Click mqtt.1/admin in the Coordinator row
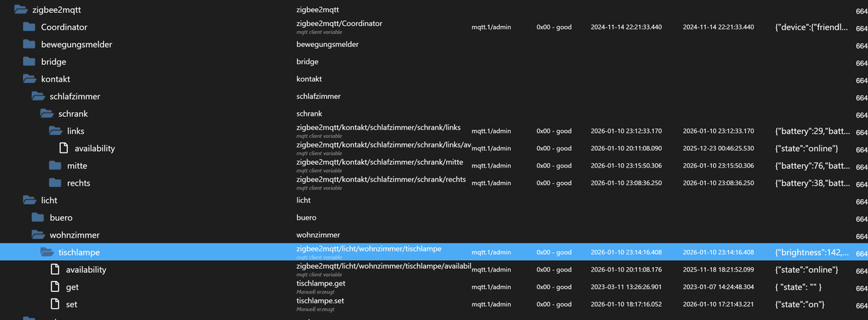 [490, 27]
